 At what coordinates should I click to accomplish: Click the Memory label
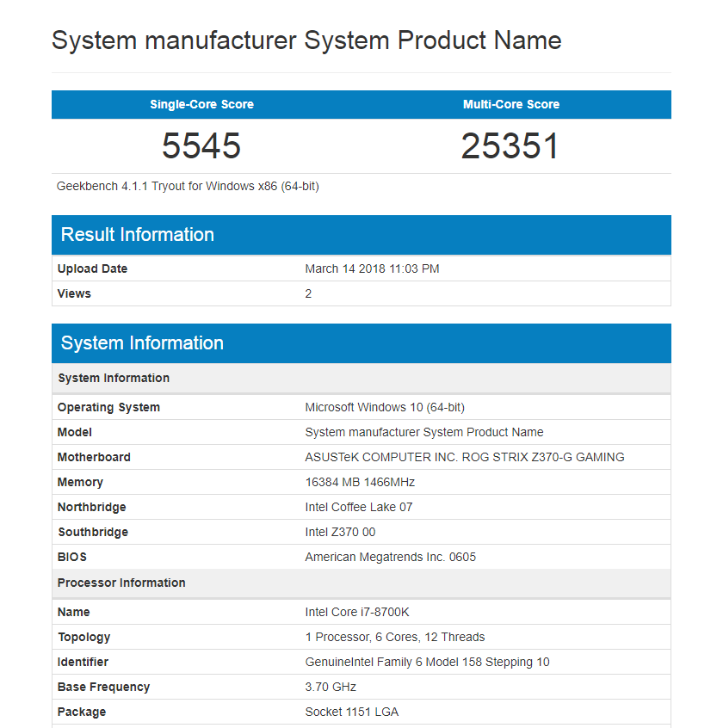pos(80,483)
